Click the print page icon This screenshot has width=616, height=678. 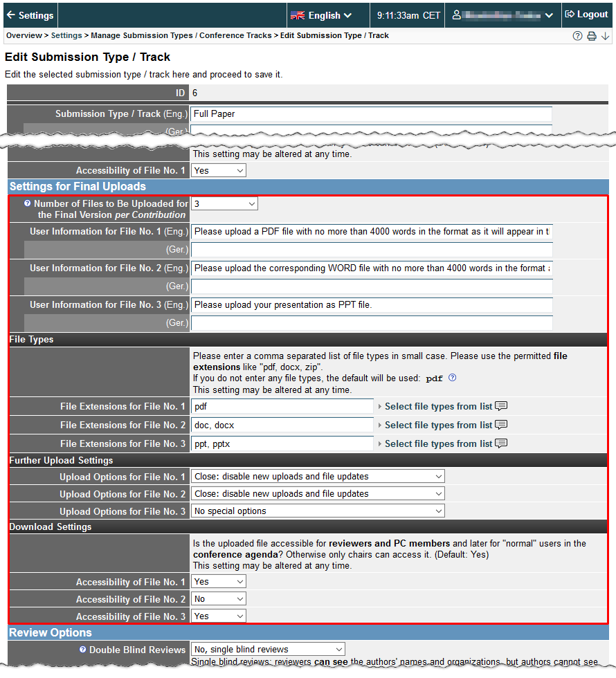pyautogui.click(x=591, y=36)
